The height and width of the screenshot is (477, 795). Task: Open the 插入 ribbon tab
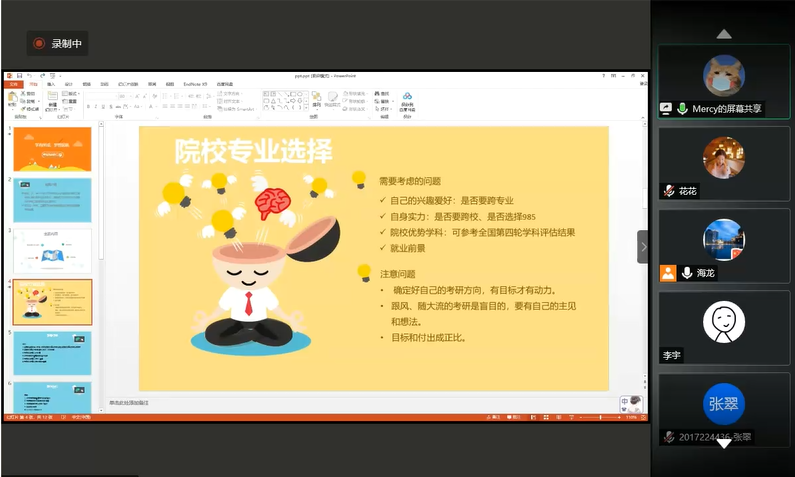[x=50, y=85]
